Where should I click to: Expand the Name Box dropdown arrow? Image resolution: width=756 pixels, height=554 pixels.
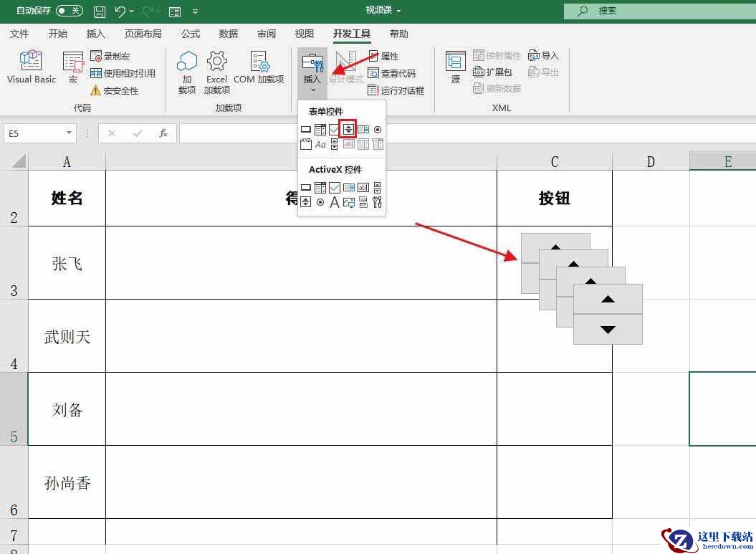pyautogui.click(x=69, y=133)
